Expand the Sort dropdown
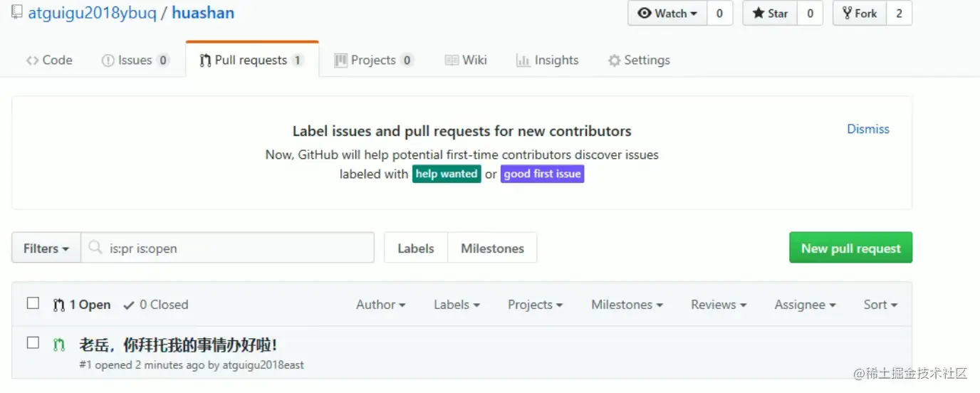 click(880, 305)
